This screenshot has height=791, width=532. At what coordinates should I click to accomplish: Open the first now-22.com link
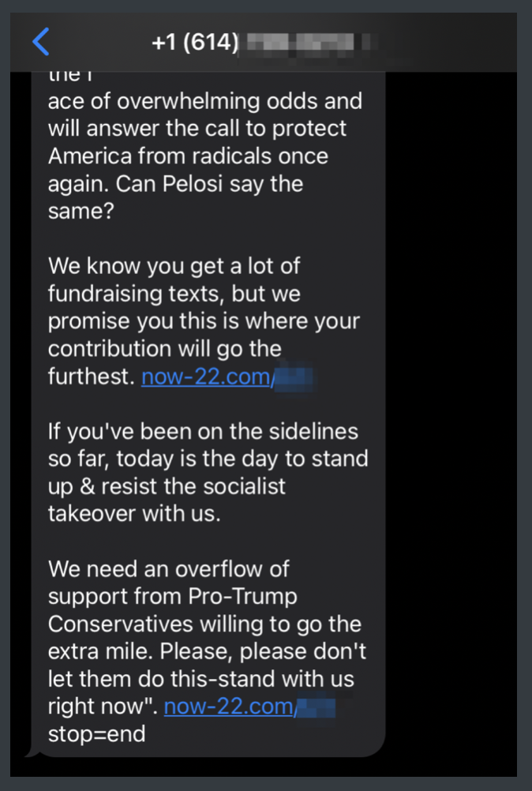point(206,377)
